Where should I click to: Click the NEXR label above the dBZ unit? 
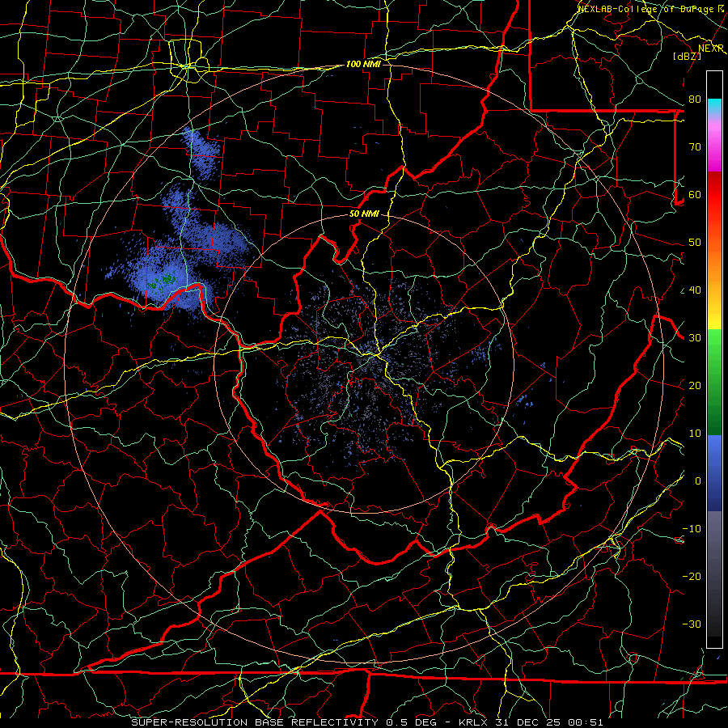711,49
